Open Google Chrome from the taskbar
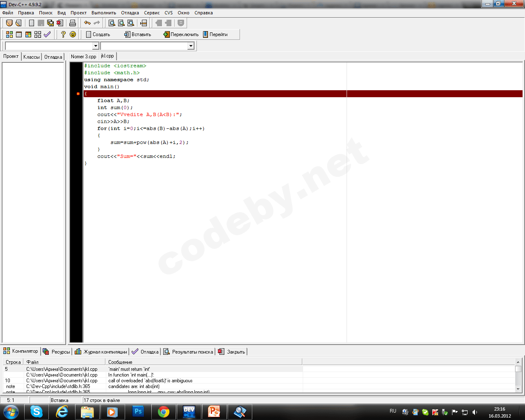Screen dimensions: 525x420 click(164, 411)
